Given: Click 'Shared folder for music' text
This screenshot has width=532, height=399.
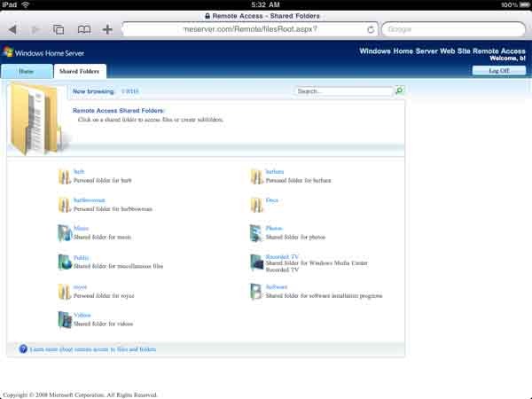Looking at the screenshot, I should pos(103,237).
